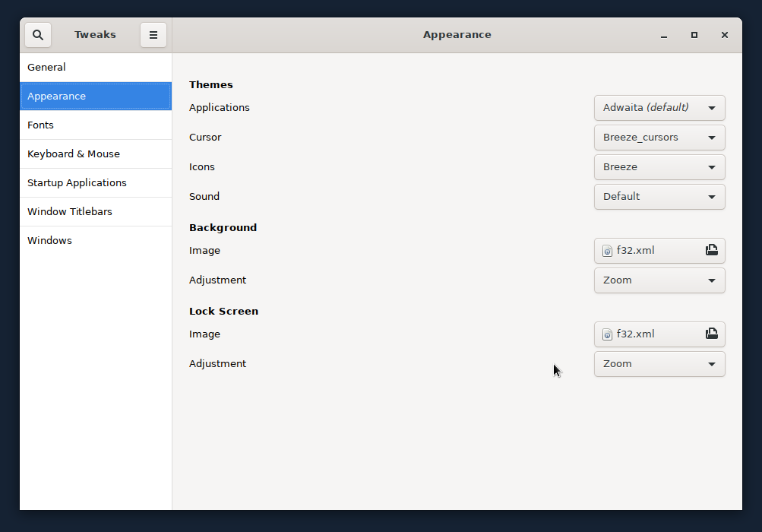Screen dimensions: 762x532
Task: Click the Icons label
Action: coord(201,167)
